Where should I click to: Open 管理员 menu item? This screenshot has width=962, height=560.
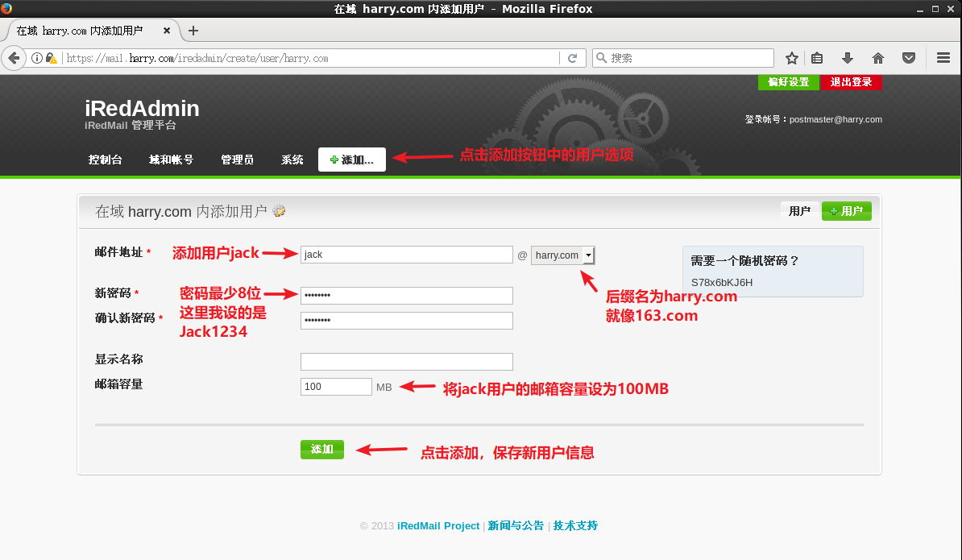(238, 160)
